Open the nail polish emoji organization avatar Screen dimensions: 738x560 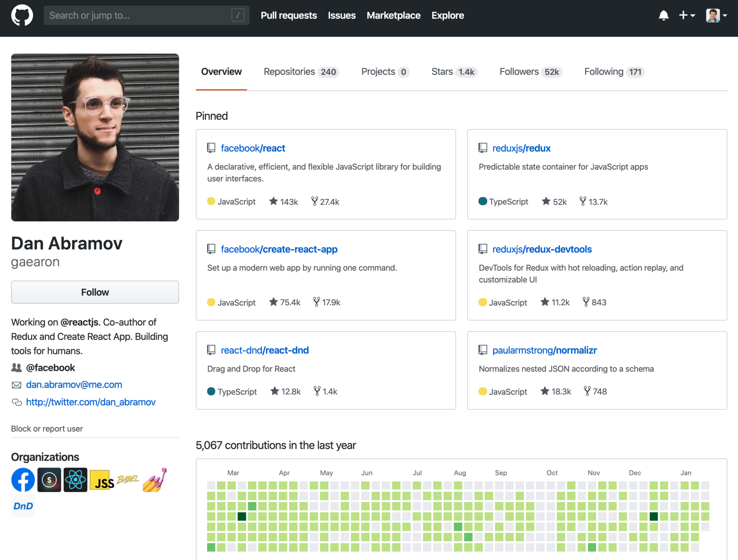[154, 480]
